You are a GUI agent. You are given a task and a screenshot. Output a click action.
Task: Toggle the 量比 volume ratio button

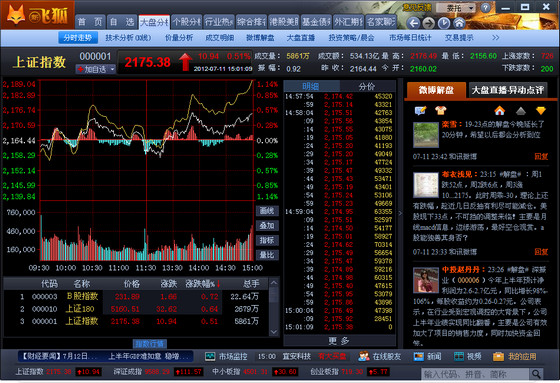pyautogui.click(x=267, y=255)
